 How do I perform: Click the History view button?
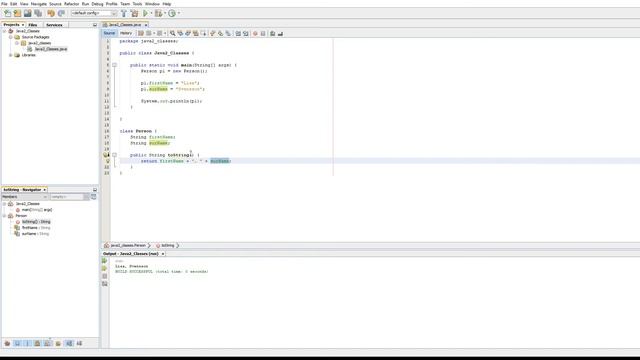[x=126, y=33]
